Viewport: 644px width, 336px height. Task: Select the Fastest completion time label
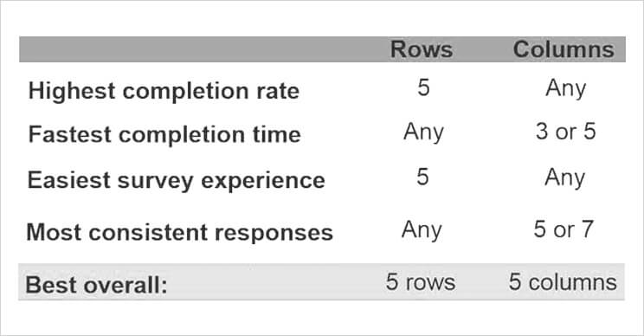pos(164,135)
